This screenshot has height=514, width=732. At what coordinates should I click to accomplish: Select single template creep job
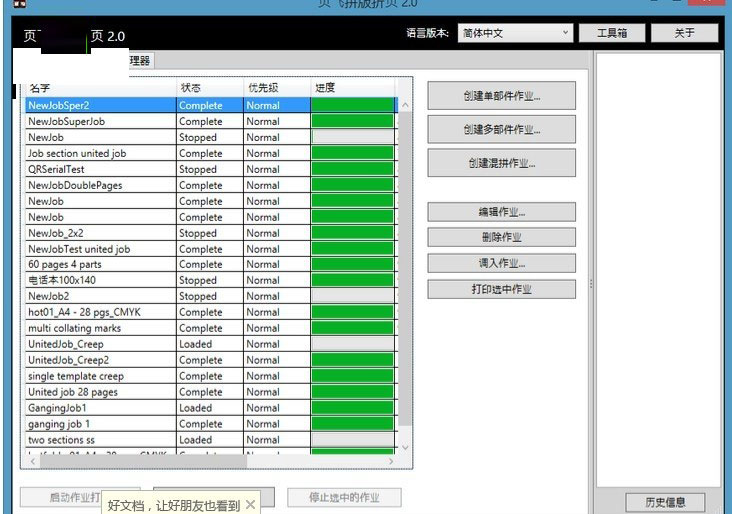(210, 376)
